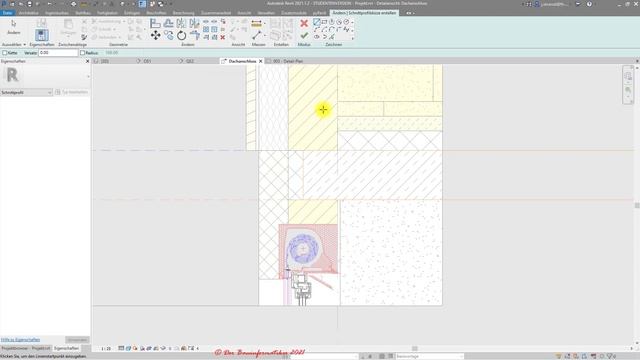Select the Ellipse draw tool in Zeichnen
The image size is (640, 360).
317,37
